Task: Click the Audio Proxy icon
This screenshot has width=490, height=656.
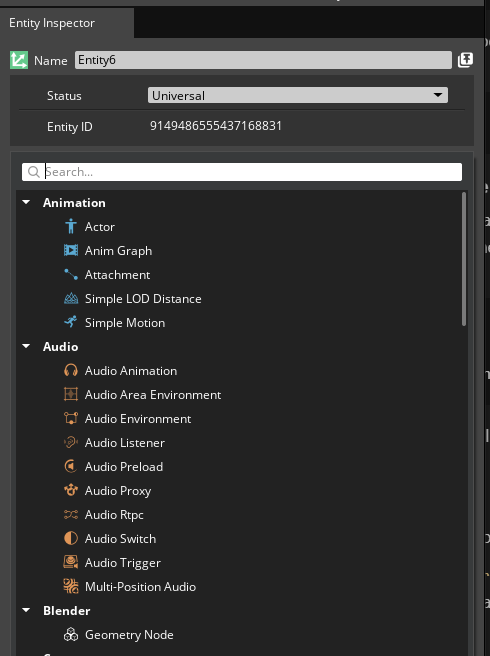Action: pyautogui.click(x=71, y=490)
